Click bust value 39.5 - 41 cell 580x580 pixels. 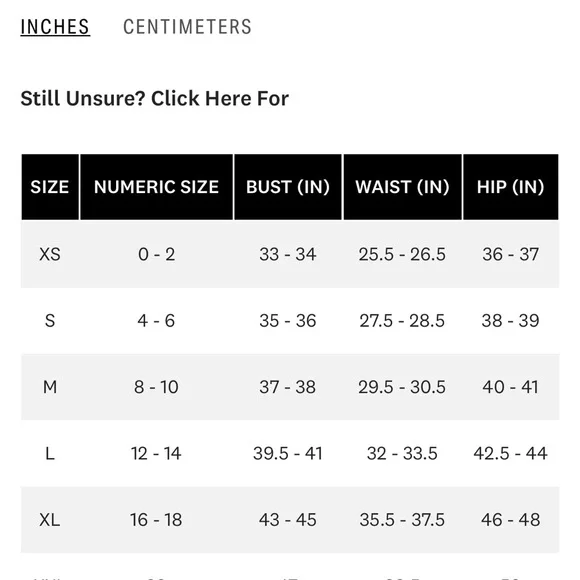288,453
